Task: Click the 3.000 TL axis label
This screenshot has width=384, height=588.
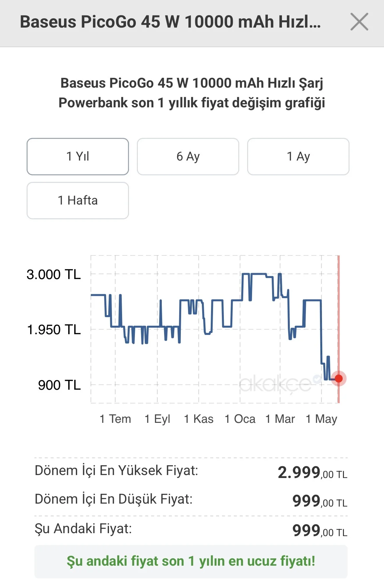Action: coord(53,274)
